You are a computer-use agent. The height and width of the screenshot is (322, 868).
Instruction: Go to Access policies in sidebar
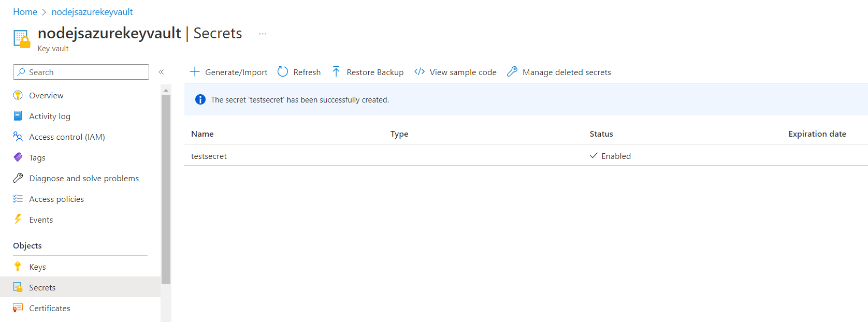click(56, 199)
